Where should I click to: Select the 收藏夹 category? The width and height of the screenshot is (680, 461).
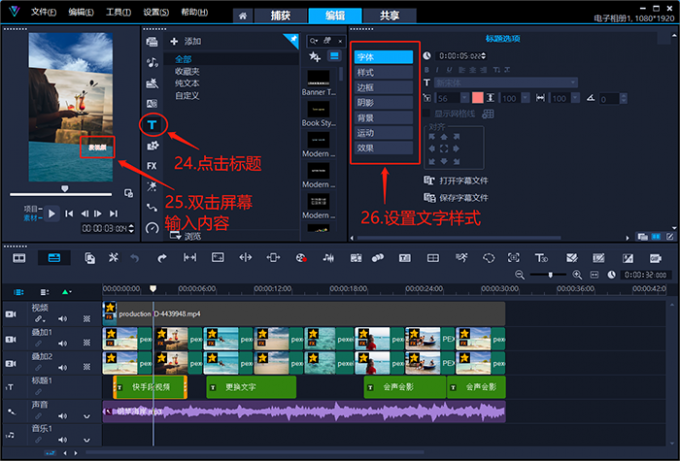pos(187,71)
